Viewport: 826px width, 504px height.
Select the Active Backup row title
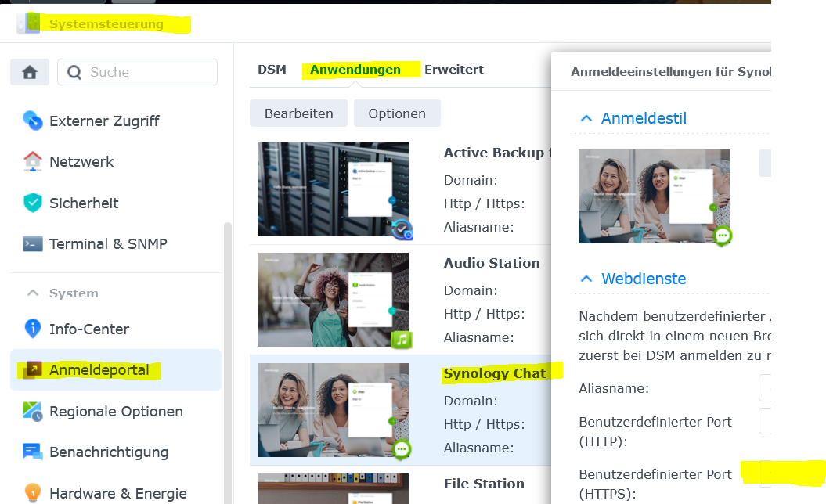[x=497, y=153]
